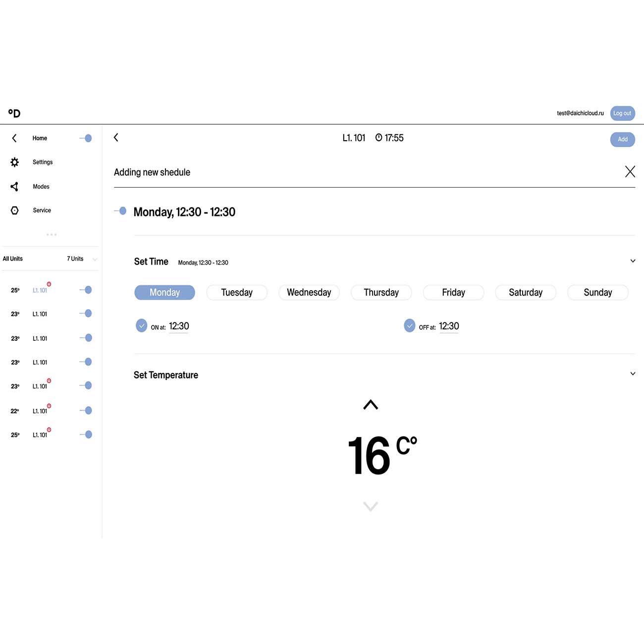Select the Wednesday day tab

pyautogui.click(x=309, y=292)
